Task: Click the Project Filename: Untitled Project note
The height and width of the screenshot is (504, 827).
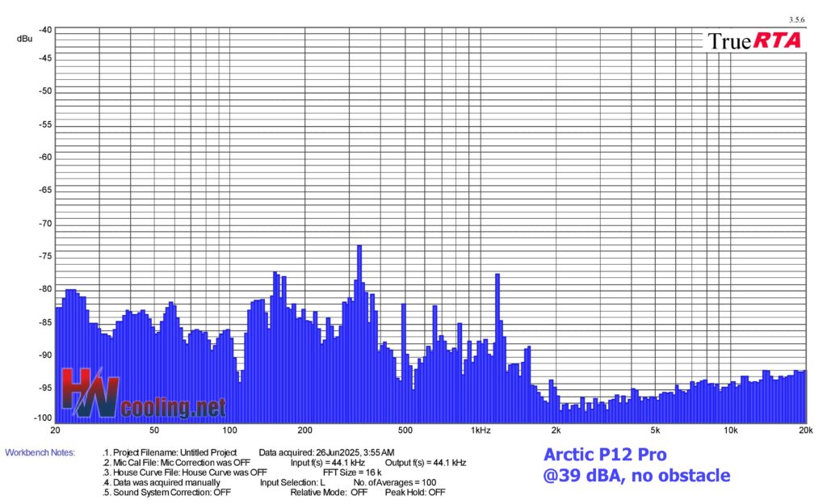Action: click(x=171, y=452)
